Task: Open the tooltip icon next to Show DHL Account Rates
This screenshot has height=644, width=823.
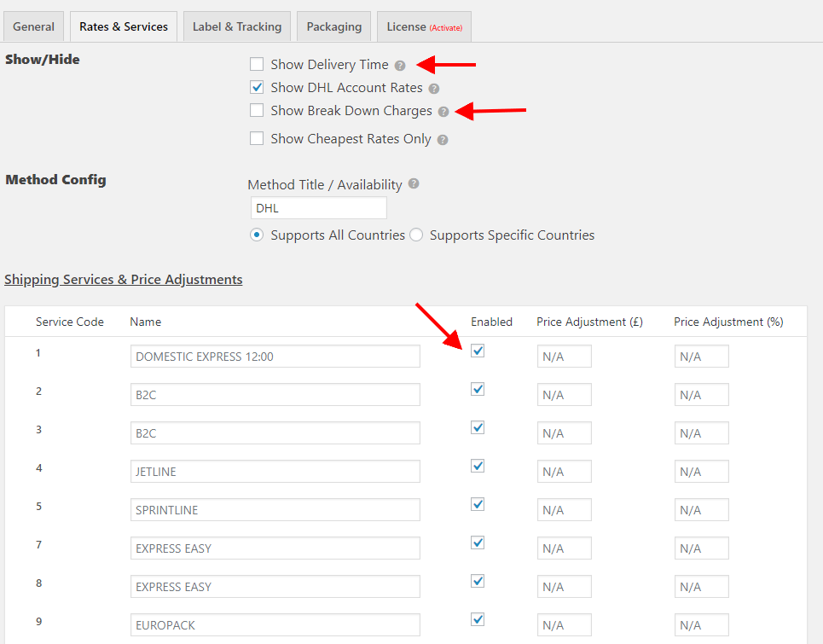Action: coord(434,88)
